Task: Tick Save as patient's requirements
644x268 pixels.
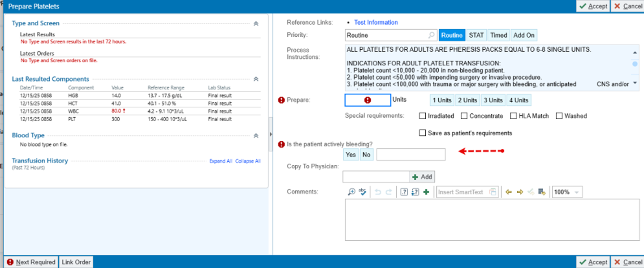Action: click(x=422, y=133)
